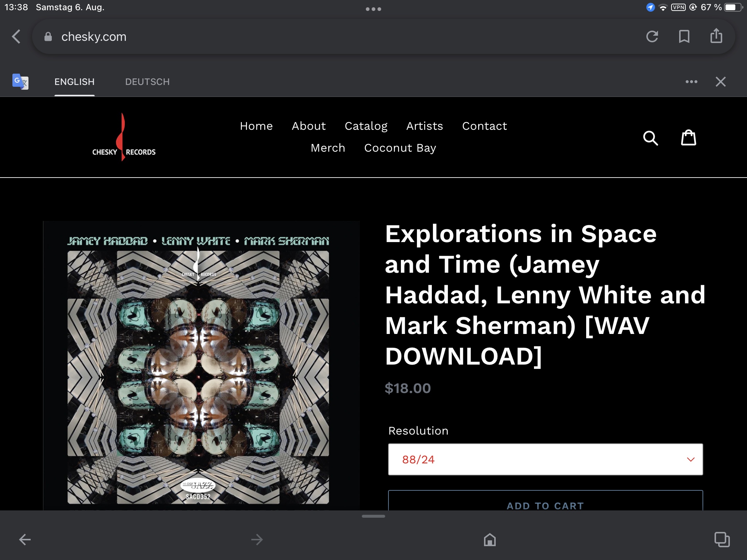Image resolution: width=747 pixels, height=560 pixels.
Task: Tap the browser back chevron
Action: click(16, 36)
